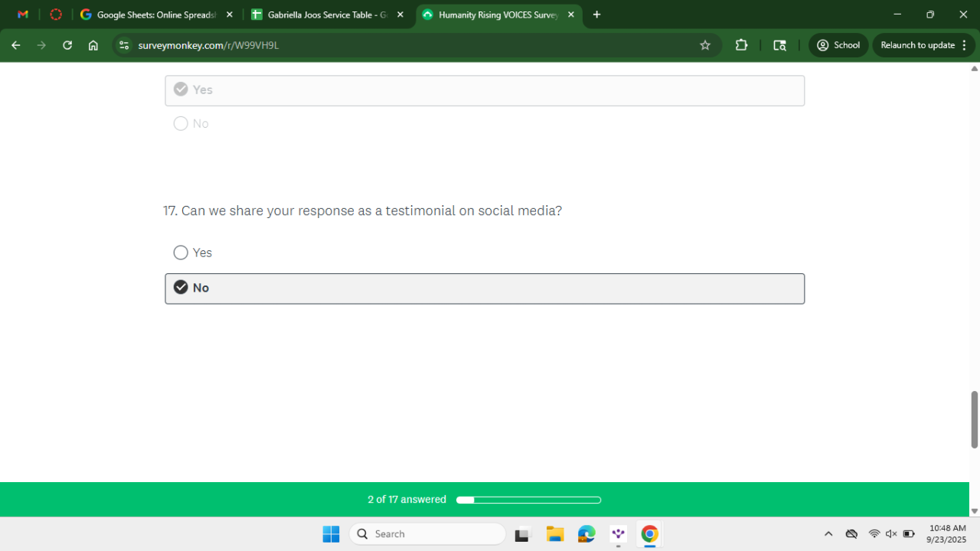Go back to the previous page

coord(16,45)
